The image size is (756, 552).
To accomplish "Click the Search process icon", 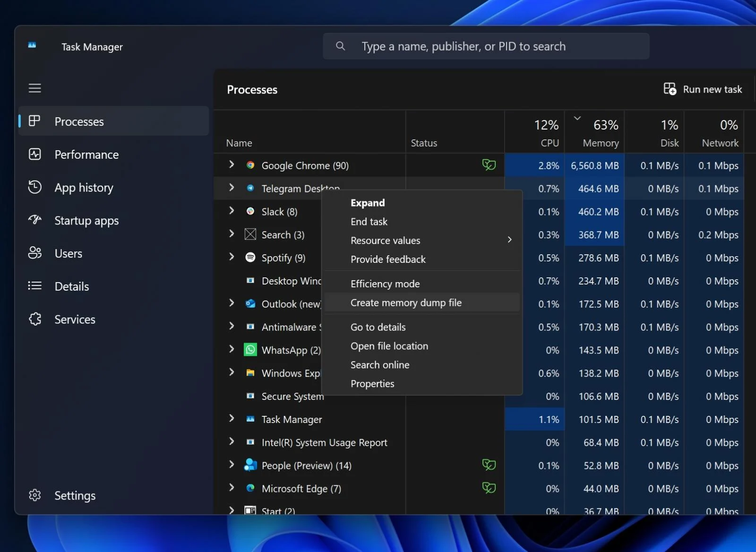I will coord(250,234).
